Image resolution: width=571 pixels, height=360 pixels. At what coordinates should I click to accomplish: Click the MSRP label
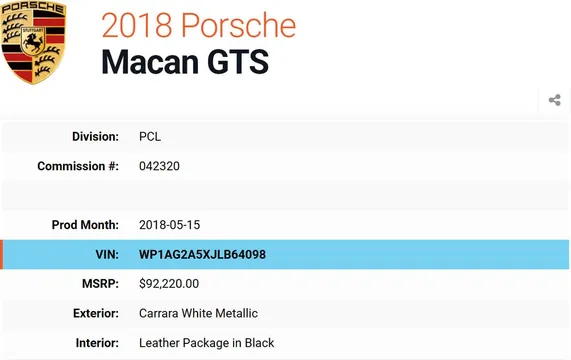(x=101, y=284)
